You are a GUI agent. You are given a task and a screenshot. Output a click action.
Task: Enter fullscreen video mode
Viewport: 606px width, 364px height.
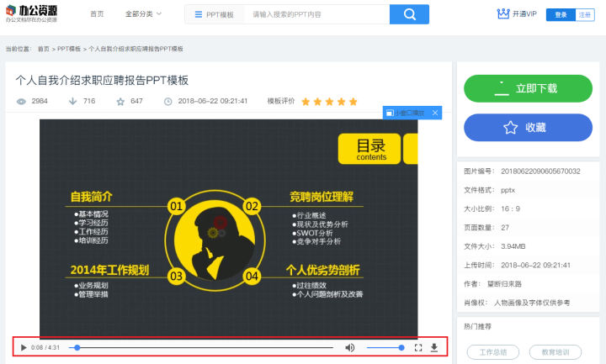click(x=418, y=347)
